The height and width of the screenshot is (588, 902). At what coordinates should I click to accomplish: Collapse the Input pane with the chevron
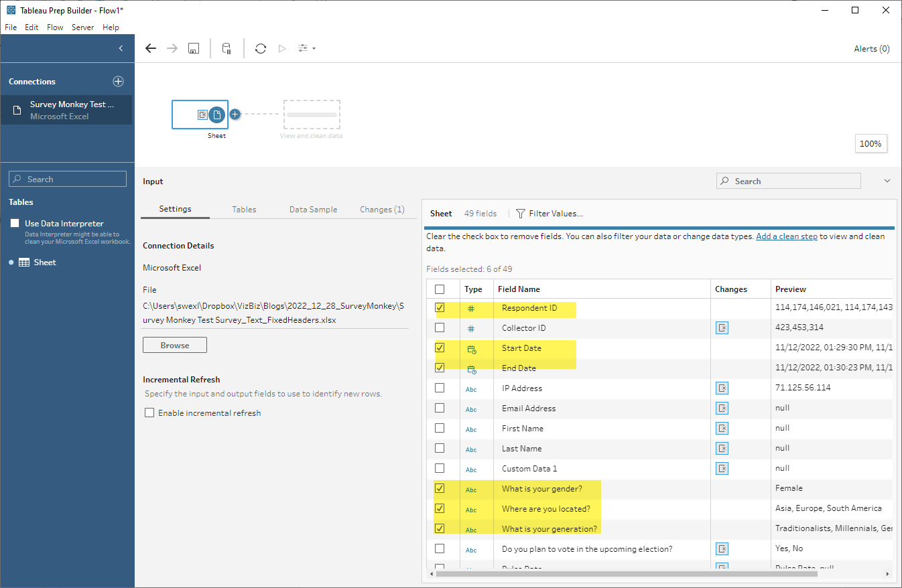887,181
